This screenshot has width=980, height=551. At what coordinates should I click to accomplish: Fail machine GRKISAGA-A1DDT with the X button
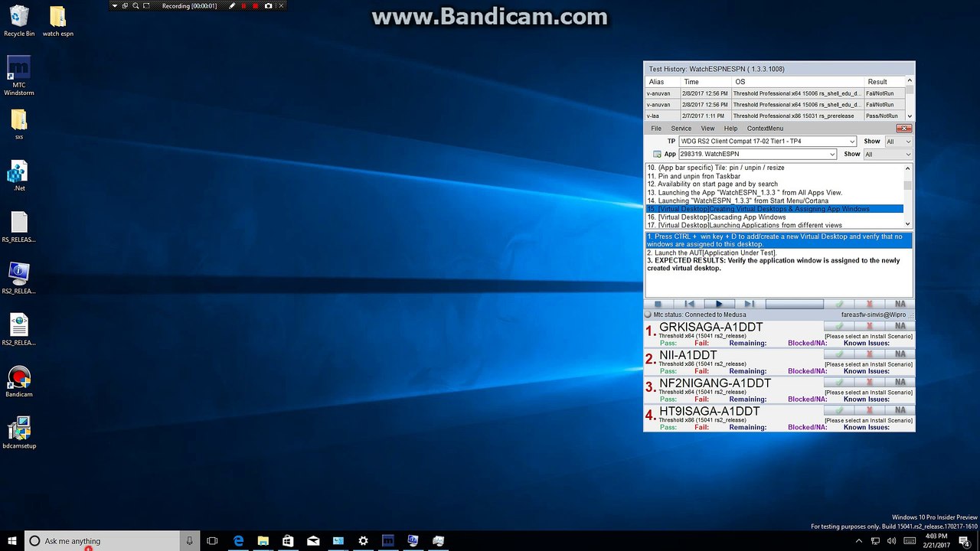coord(870,326)
